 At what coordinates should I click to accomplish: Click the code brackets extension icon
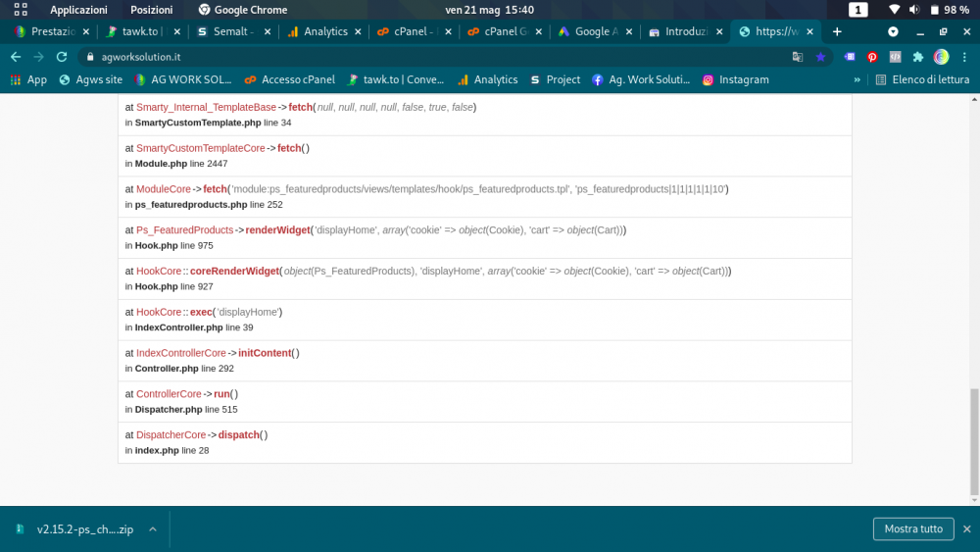point(895,57)
